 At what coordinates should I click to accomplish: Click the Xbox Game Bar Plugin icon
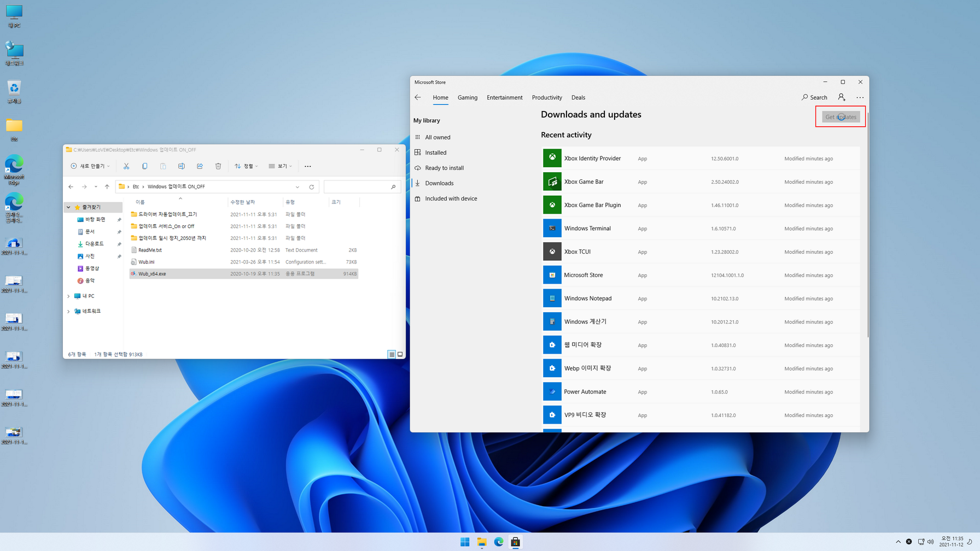552,205
